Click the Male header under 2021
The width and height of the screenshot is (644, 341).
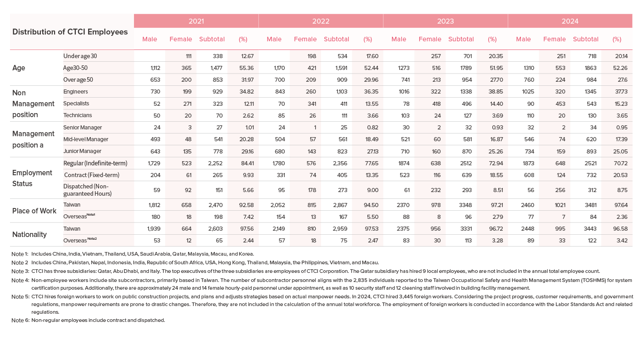point(149,39)
